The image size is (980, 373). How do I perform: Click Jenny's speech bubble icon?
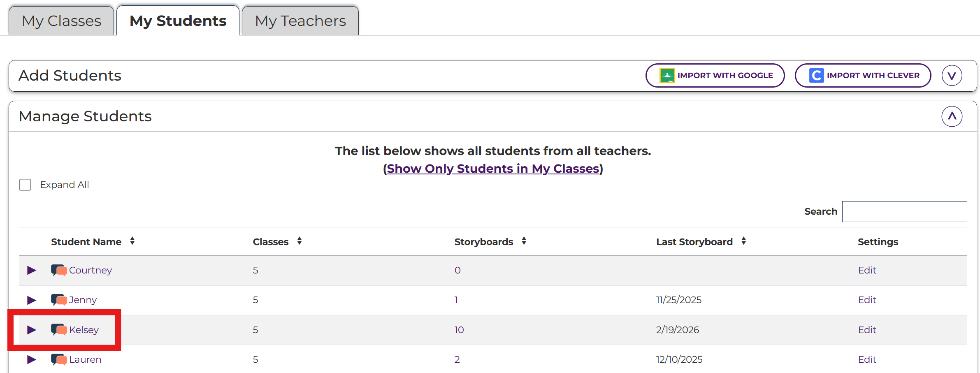pyautogui.click(x=59, y=300)
